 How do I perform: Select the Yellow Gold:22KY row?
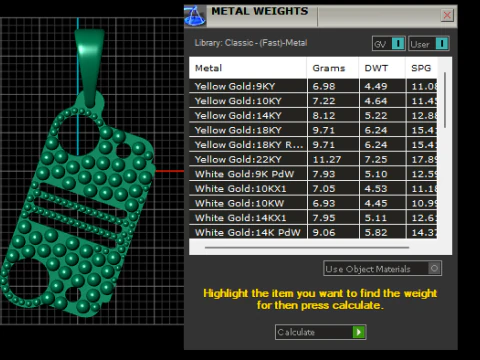313,160
